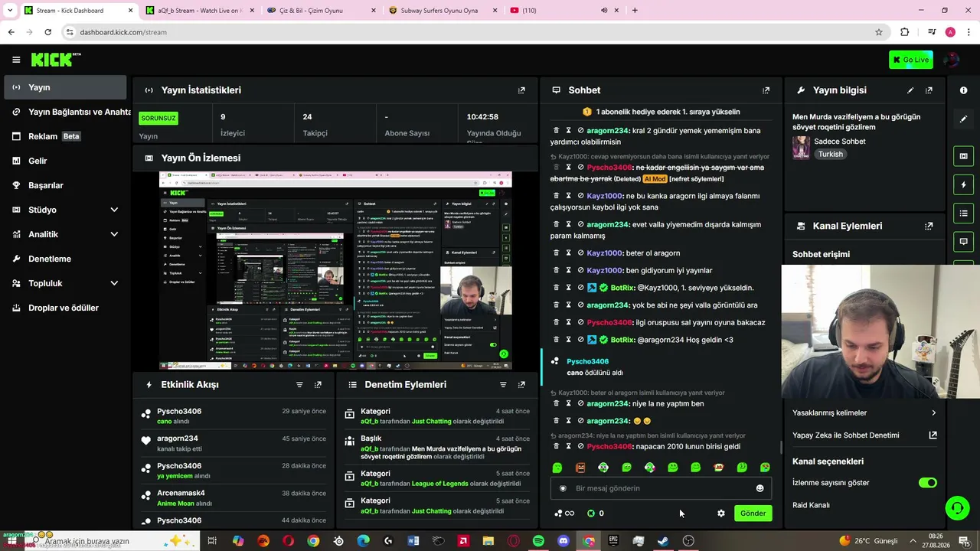Pop out the Sohbet chat panel
Screen dimensions: 980x551
click(766, 90)
